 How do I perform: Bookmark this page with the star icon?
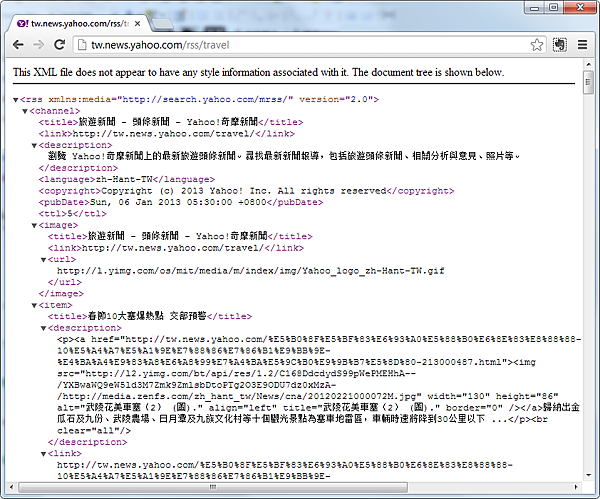point(537,45)
